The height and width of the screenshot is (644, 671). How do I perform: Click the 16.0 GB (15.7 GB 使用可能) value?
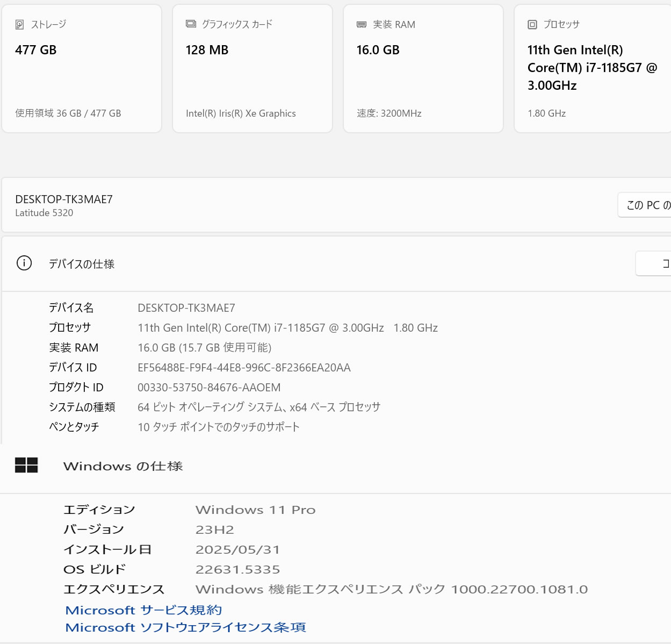[205, 348]
